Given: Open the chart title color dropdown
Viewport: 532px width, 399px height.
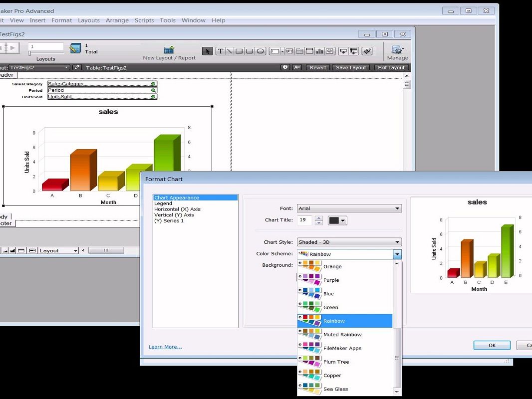Looking at the screenshot, I should 337,220.
